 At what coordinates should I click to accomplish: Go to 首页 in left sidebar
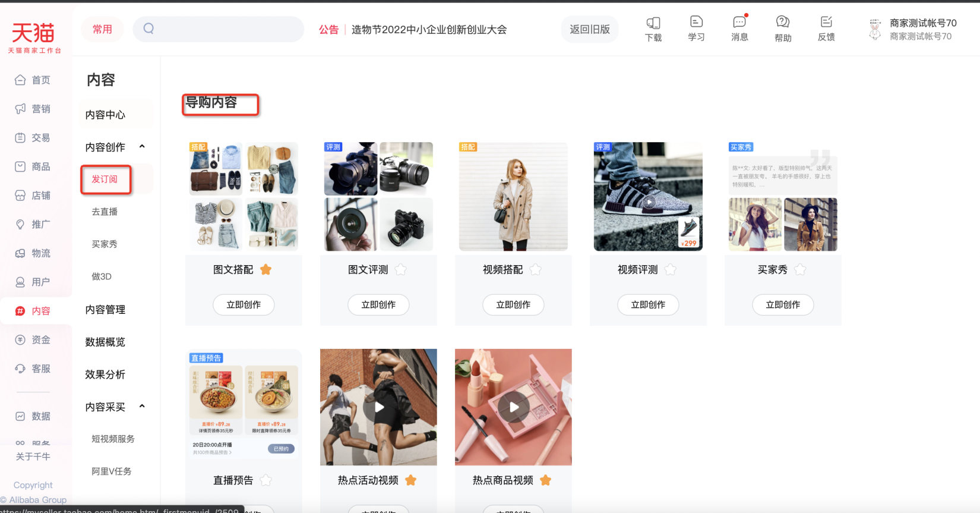[x=33, y=80]
